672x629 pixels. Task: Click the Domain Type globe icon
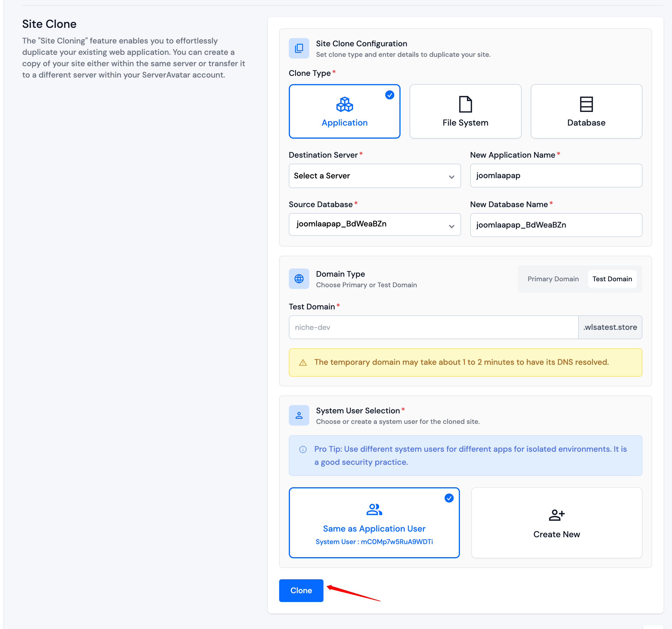tap(299, 279)
